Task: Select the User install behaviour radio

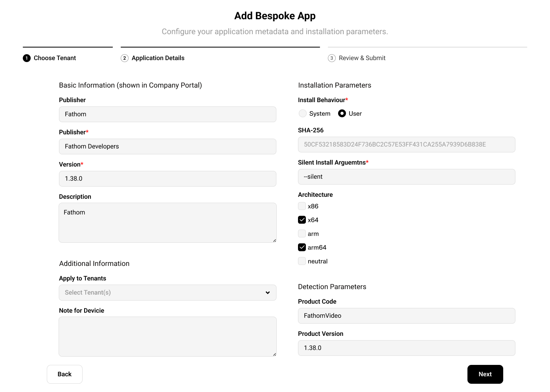Action: (x=342, y=114)
